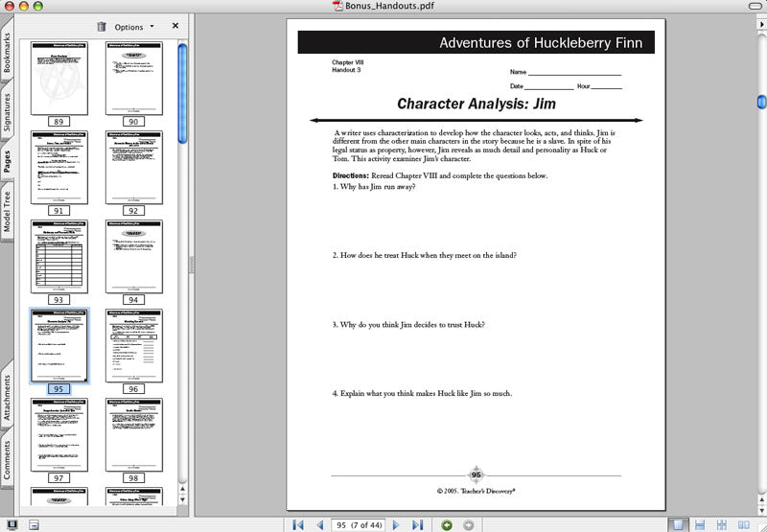
Task: Click question 3 about trusting Huck
Action: [x=409, y=325]
